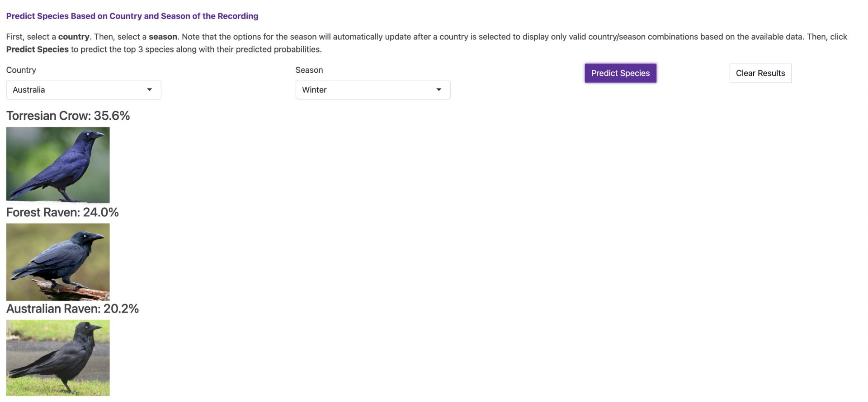Screen dimensions: 868x402
Task: Open the Country dropdown showing Australia
Action: tap(84, 90)
